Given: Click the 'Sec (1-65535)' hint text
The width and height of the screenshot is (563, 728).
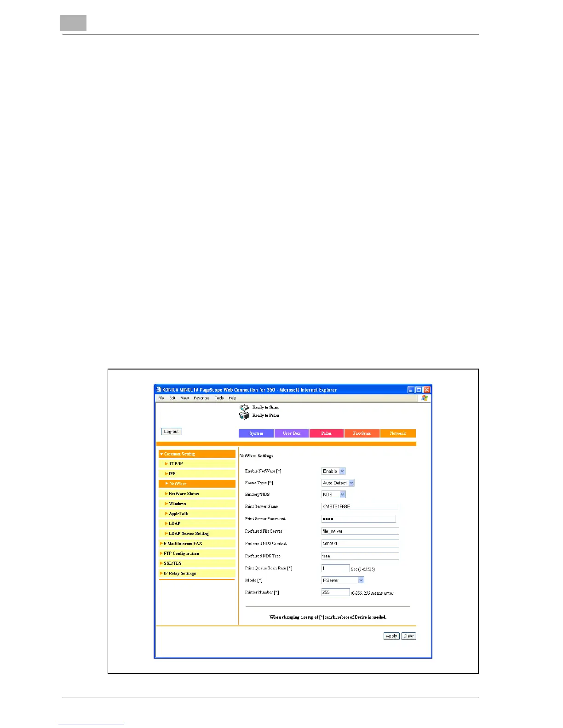Looking at the screenshot, I should pos(363,569).
